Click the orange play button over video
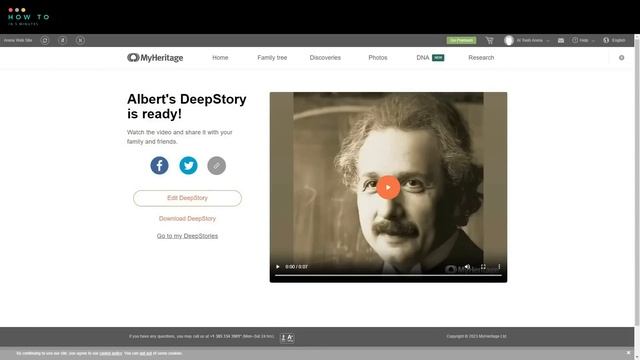Screen dimensions: 640x360 click(388, 187)
